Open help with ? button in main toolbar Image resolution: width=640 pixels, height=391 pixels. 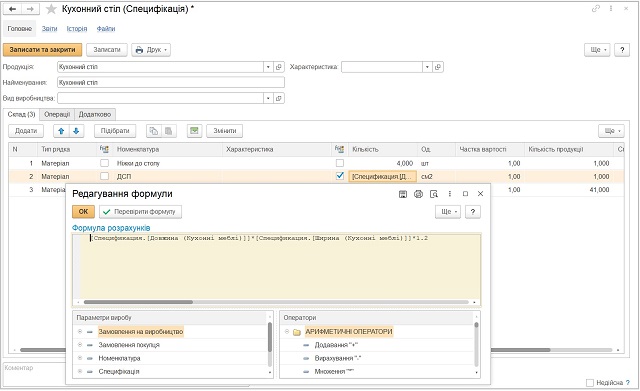pyautogui.click(x=622, y=50)
